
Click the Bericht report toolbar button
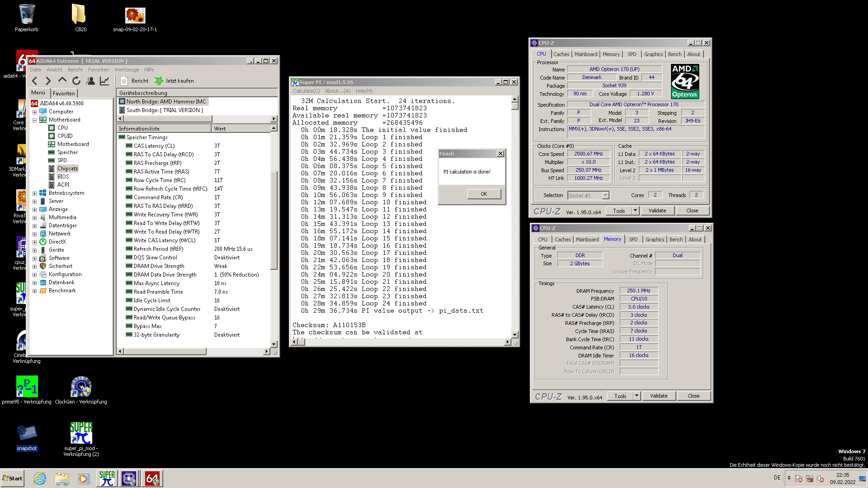click(135, 81)
